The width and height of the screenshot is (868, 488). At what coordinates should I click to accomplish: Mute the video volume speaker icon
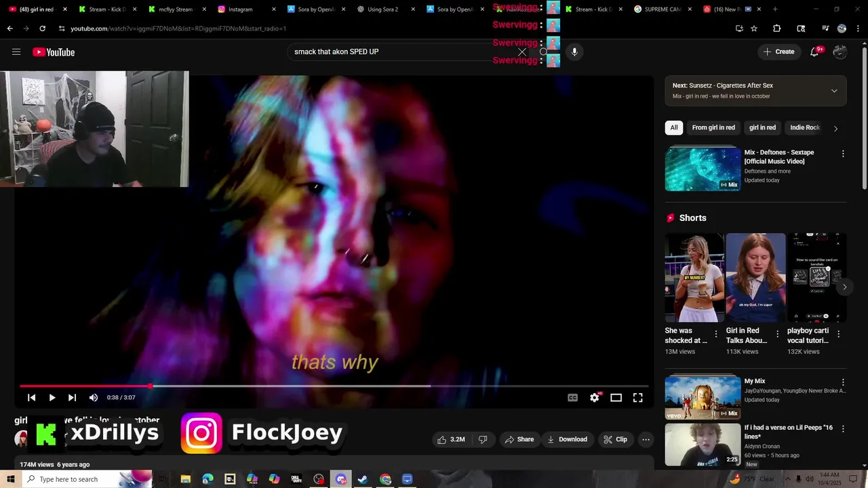click(94, 398)
